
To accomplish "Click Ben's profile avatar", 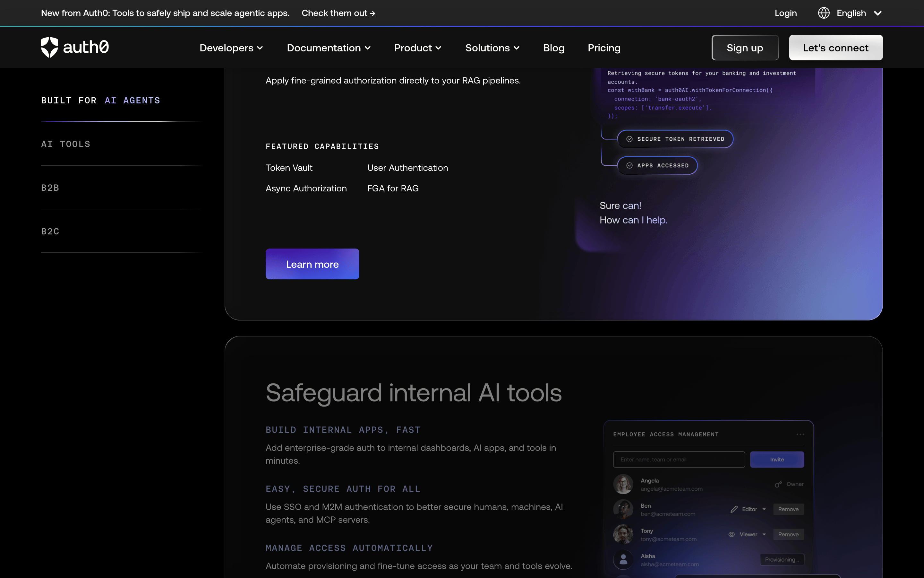I will (623, 509).
